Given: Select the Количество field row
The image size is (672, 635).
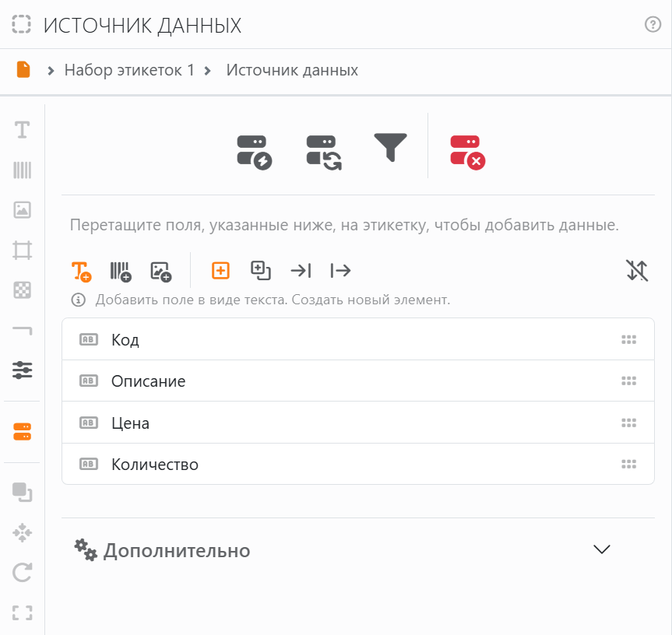Looking at the screenshot, I should pos(358,464).
